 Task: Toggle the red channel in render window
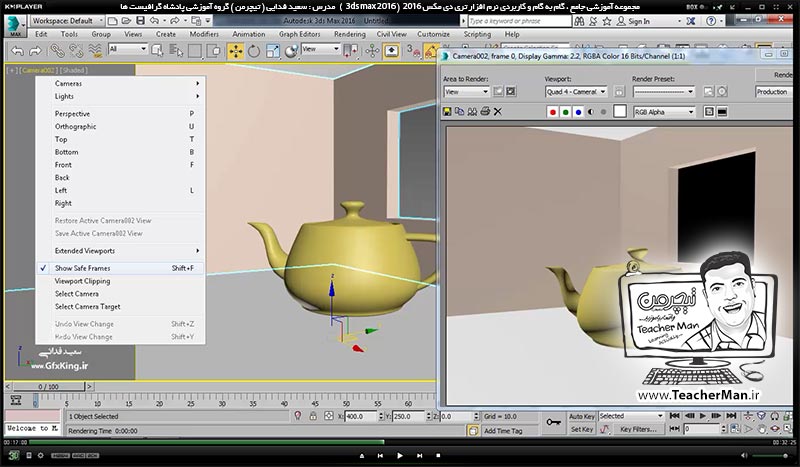coord(553,112)
